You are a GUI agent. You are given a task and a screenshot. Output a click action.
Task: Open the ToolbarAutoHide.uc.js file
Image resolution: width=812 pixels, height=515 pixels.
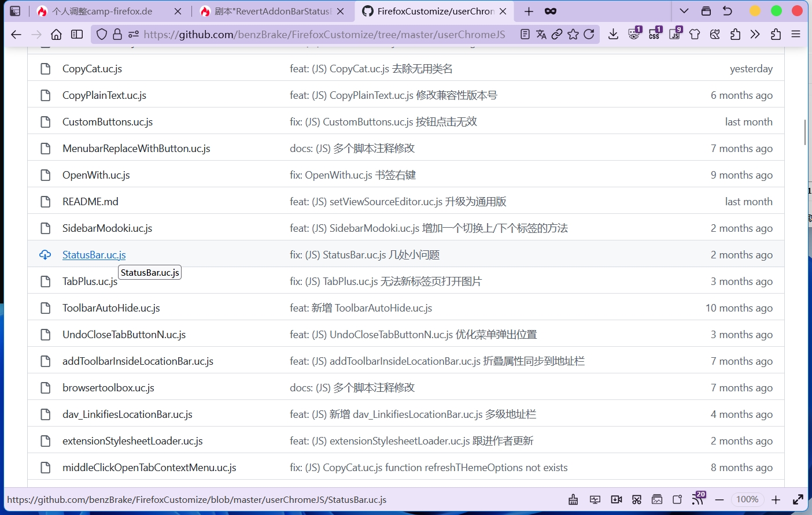pos(111,308)
